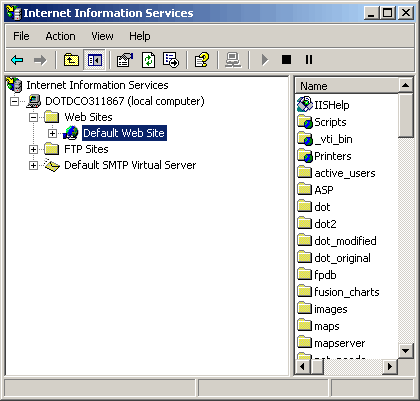Toggle the Show/Hide Console Tree button
The width and height of the screenshot is (420, 401).
pos(94,60)
